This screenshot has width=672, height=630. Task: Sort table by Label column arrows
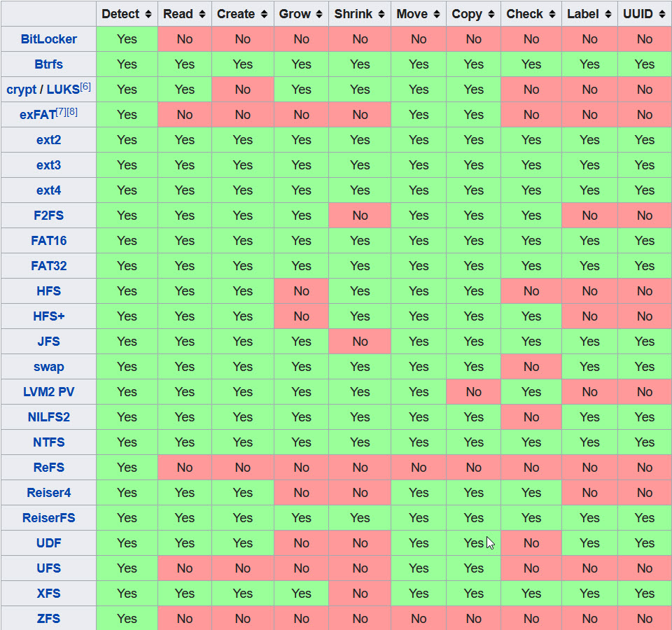608,14
